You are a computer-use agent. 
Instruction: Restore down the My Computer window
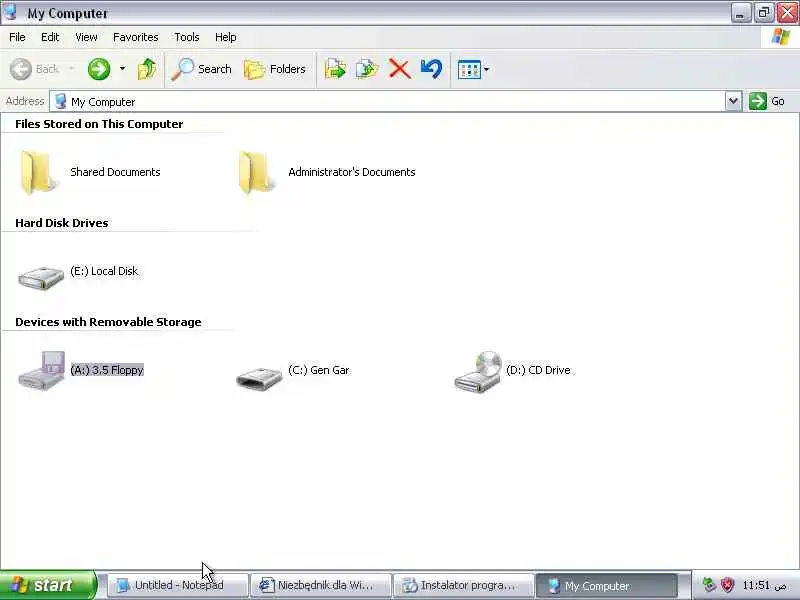coord(764,13)
